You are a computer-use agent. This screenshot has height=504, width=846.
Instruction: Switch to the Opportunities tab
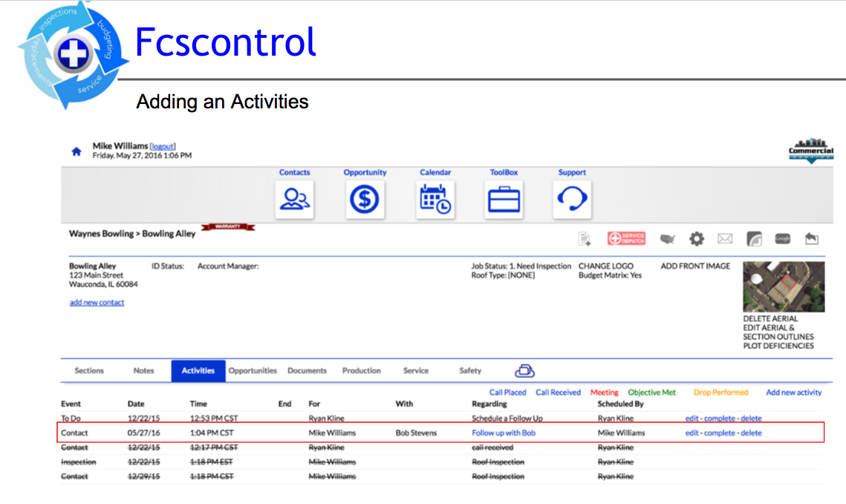[253, 371]
